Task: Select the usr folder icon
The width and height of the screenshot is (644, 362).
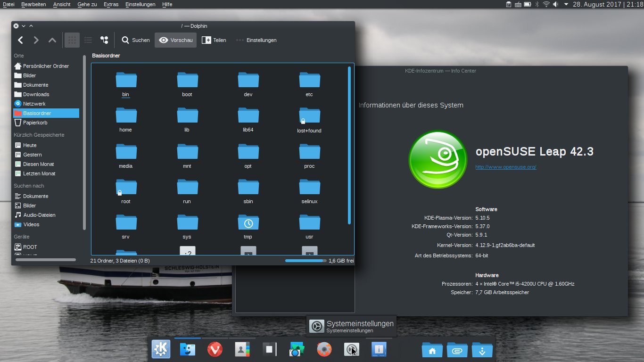Action: click(x=309, y=222)
